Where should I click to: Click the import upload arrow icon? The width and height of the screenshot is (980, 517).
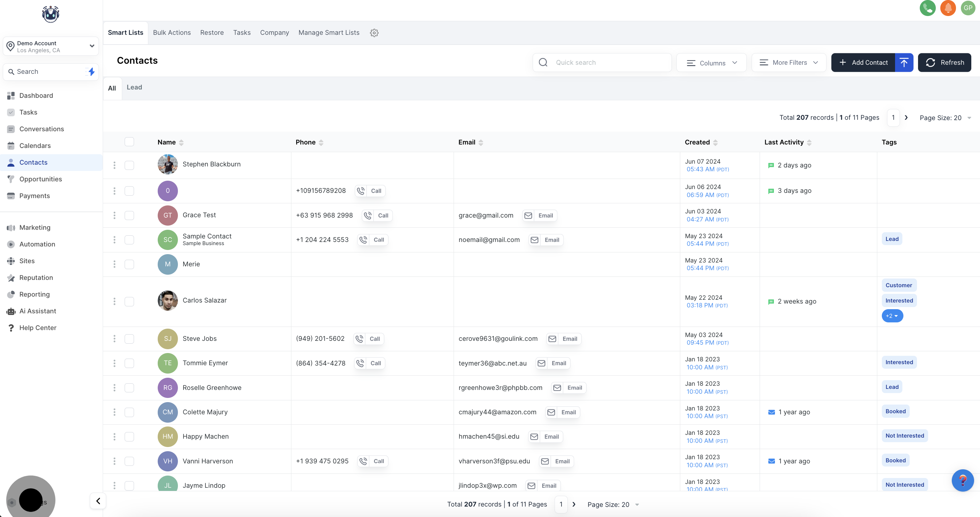click(x=904, y=62)
